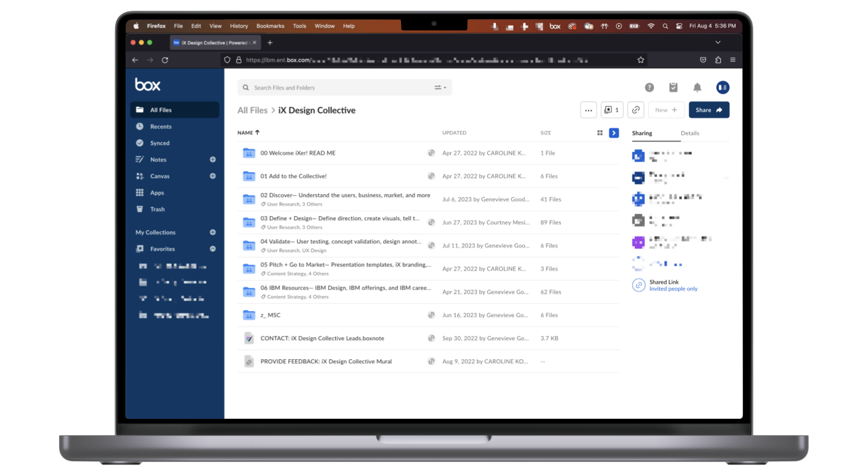The image size is (868, 475).
Task: Open the View menu in menu bar
Action: [x=215, y=26]
